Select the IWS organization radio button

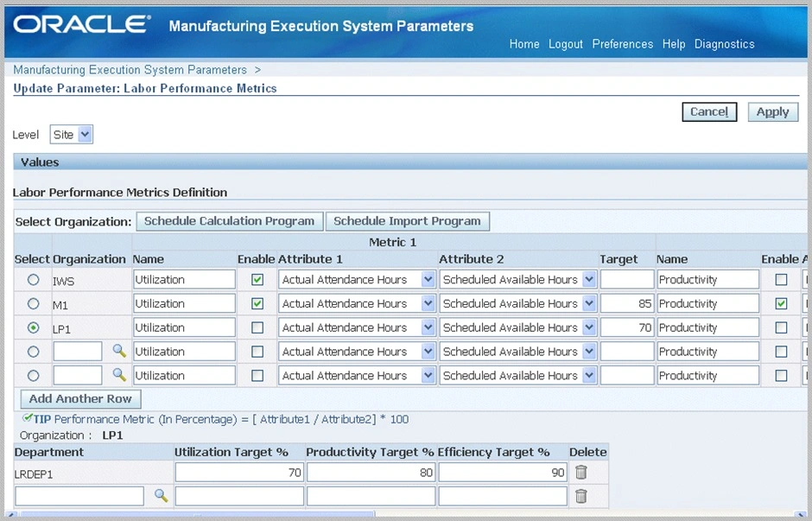pyautogui.click(x=34, y=280)
